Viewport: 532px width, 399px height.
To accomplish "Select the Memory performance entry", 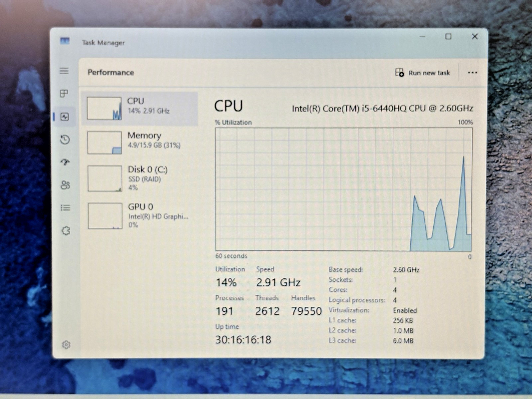I will [x=140, y=142].
